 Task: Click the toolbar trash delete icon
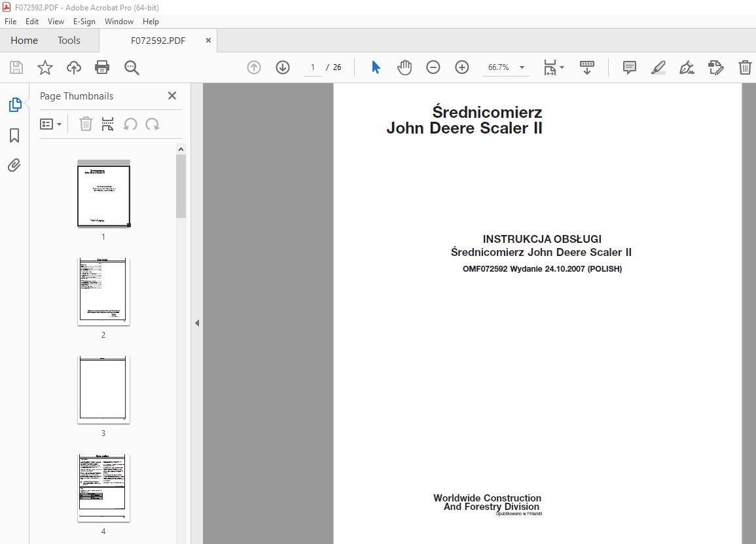coord(745,67)
